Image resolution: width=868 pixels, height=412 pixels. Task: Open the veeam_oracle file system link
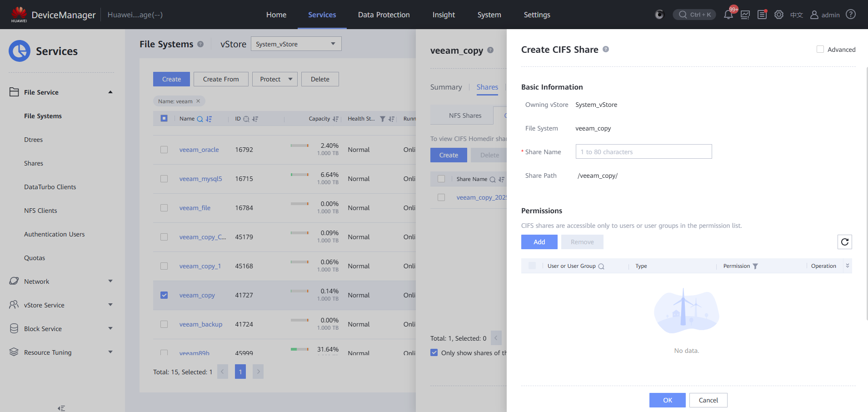199,150
